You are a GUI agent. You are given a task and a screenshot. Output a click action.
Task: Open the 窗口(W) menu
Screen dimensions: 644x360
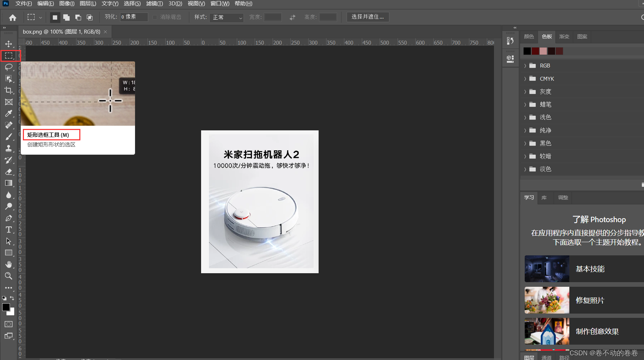click(x=220, y=4)
